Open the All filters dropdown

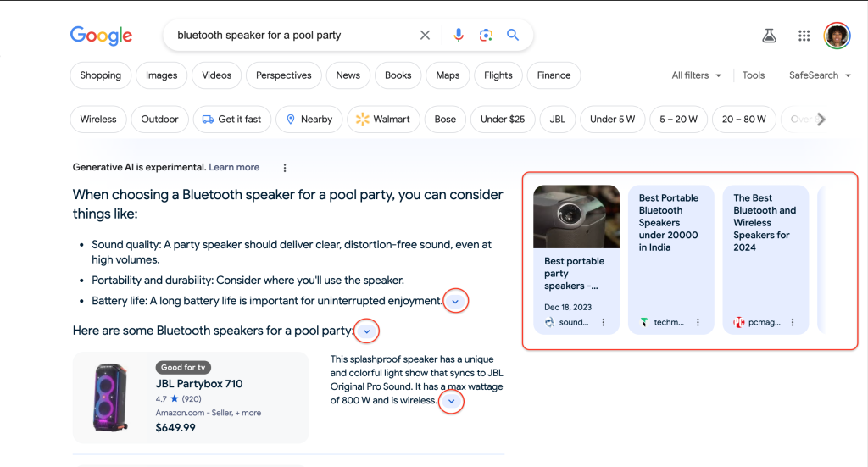coord(696,75)
